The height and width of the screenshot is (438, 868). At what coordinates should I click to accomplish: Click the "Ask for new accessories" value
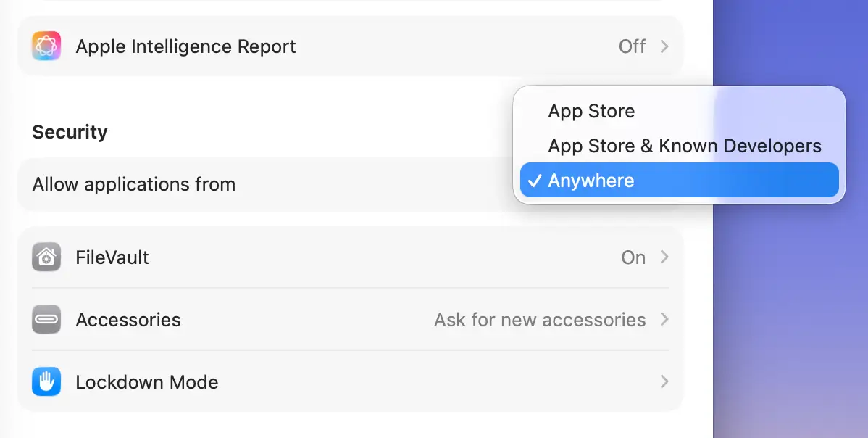[x=540, y=320]
